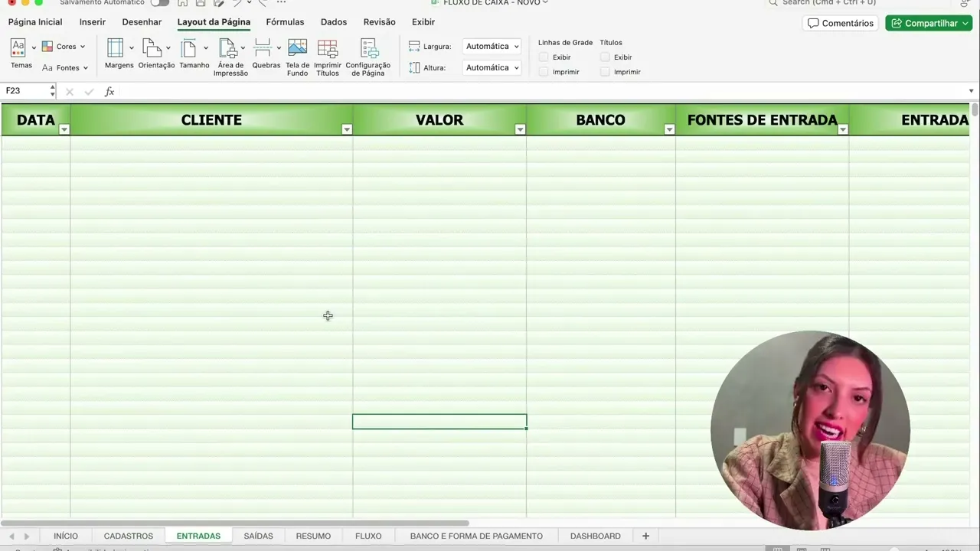Expand the formula bar with arrow
Image resolution: width=980 pixels, height=551 pixels.
971,91
